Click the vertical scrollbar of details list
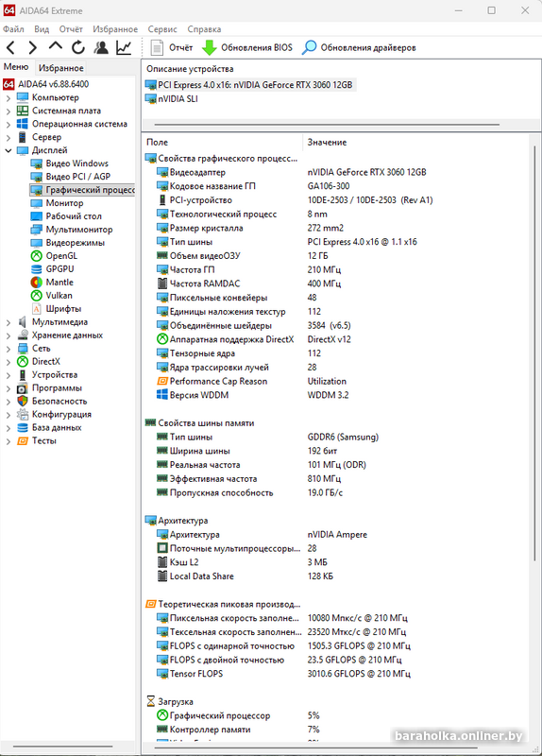Viewport: 542px width, 756px height. [534, 352]
